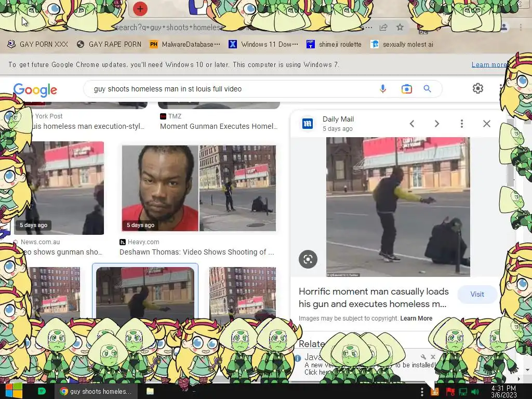Image resolution: width=532 pixels, height=399 pixels.
Task: Start voice search with the microphone icon
Action: [x=383, y=89]
